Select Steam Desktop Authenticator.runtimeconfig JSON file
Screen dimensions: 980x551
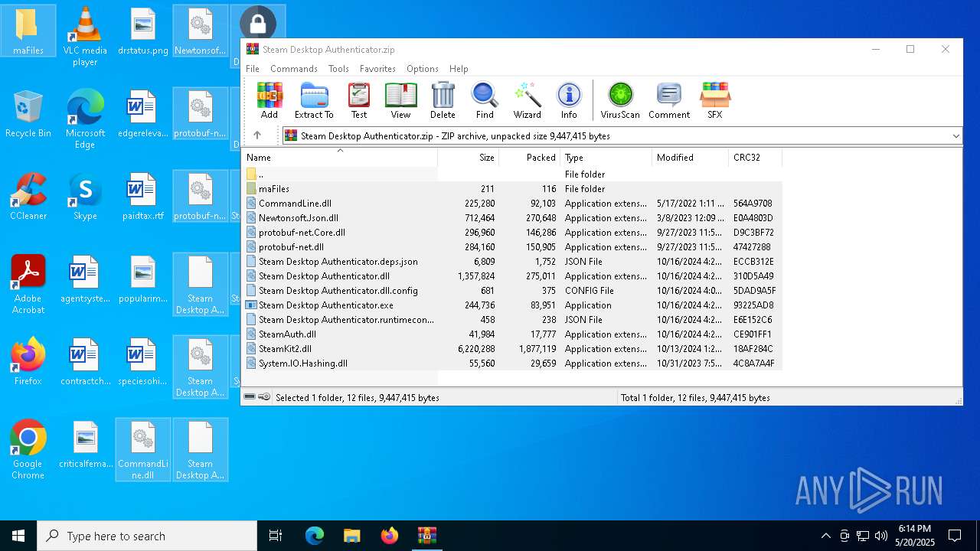[512, 320]
